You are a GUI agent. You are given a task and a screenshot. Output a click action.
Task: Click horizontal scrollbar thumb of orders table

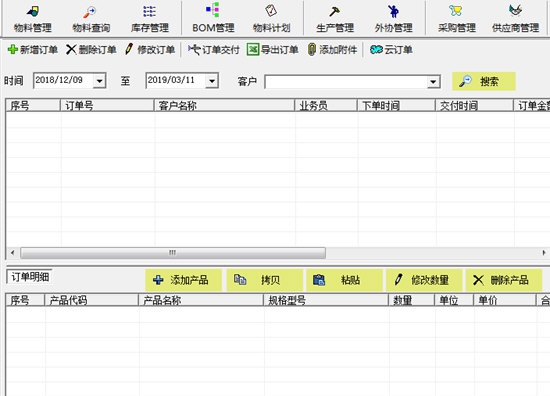click(173, 253)
